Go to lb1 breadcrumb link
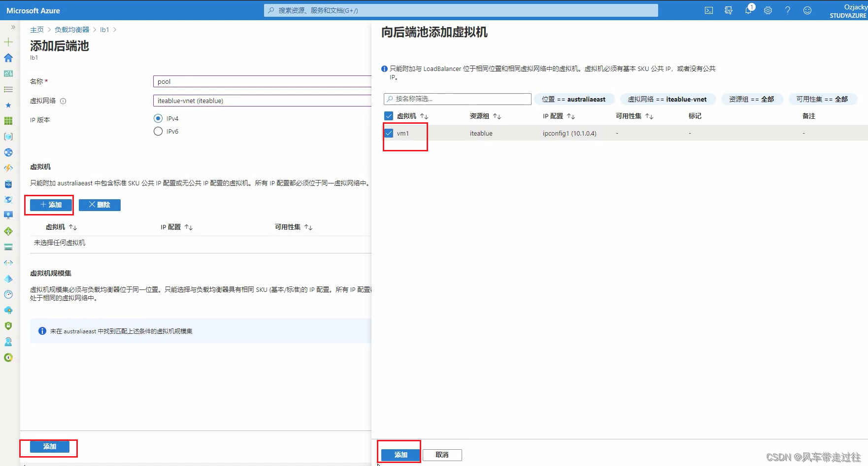868x466 pixels. tap(104, 30)
